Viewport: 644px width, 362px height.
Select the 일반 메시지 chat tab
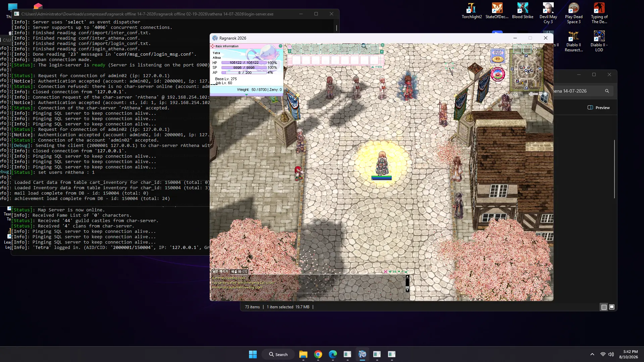coord(220,271)
